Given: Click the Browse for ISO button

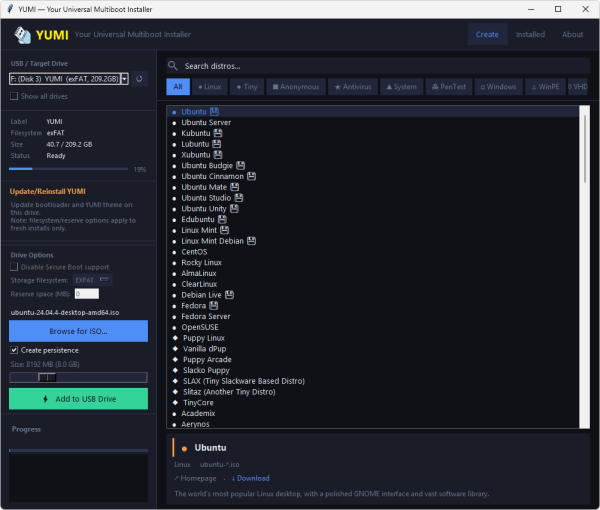Looking at the screenshot, I should (x=78, y=331).
